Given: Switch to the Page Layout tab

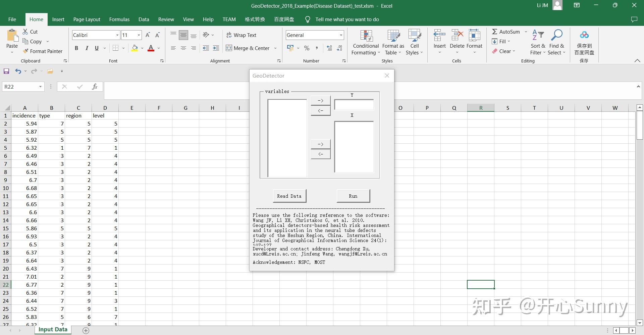Looking at the screenshot, I should click(x=87, y=19).
